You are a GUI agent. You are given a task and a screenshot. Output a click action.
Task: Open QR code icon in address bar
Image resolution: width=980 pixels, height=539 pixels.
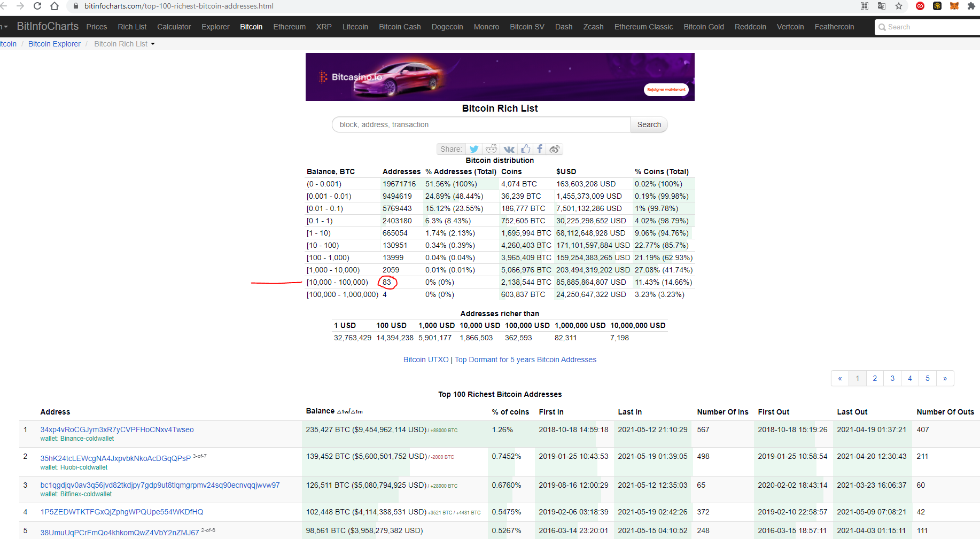click(x=865, y=6)
